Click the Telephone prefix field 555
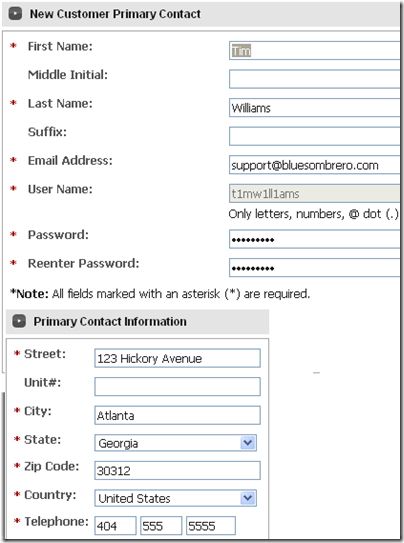404x543 pixels. (x=161, y=526)
